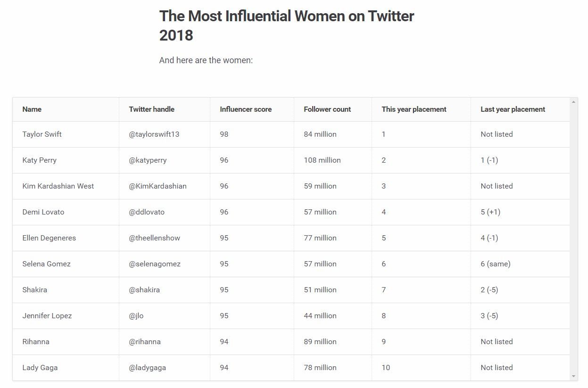Click the Selena Gomez row name
This screenshot has width=588, height=388.
click(47, 264)
